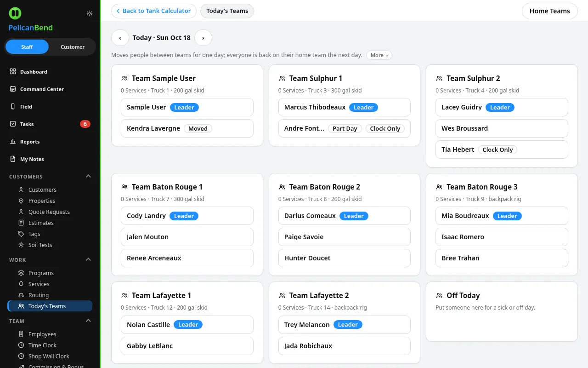Screen dimensions: 588x368
Task: Go to previous day
Action: click(120, 38)
